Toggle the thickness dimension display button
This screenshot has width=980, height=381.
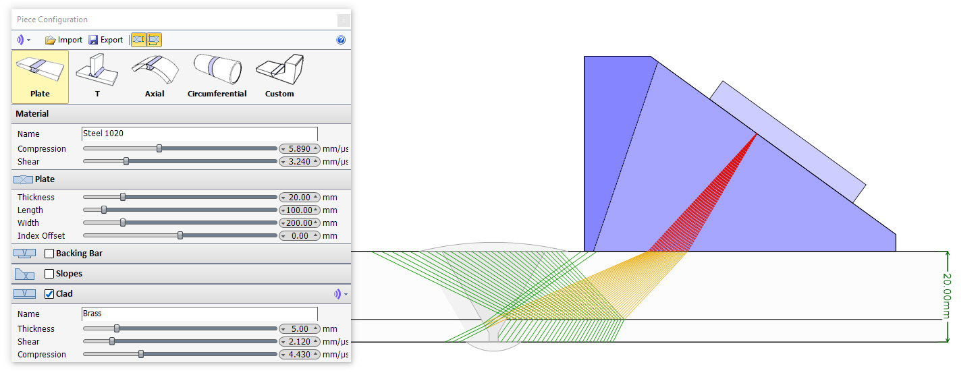pos(138,40)
